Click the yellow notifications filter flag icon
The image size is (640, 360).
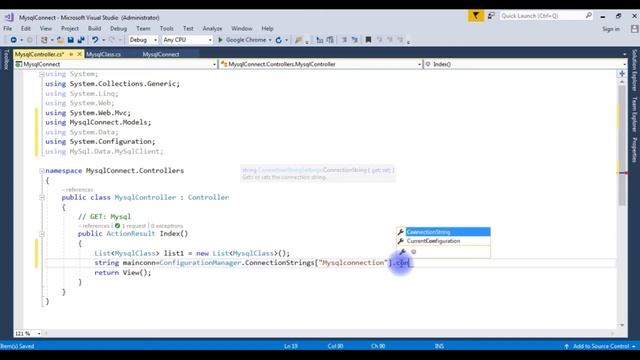[476, 16]
